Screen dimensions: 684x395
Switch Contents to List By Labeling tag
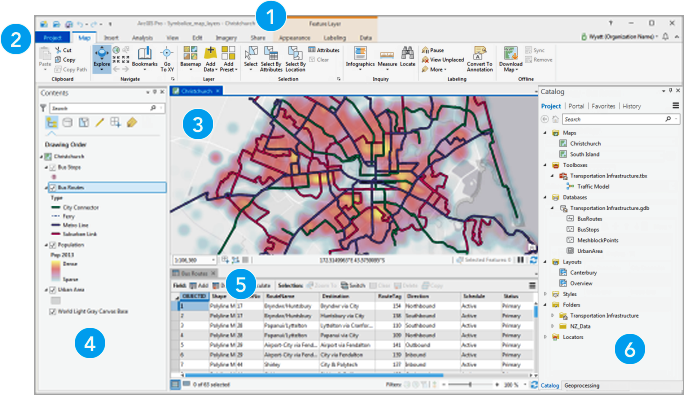point(132,123)
